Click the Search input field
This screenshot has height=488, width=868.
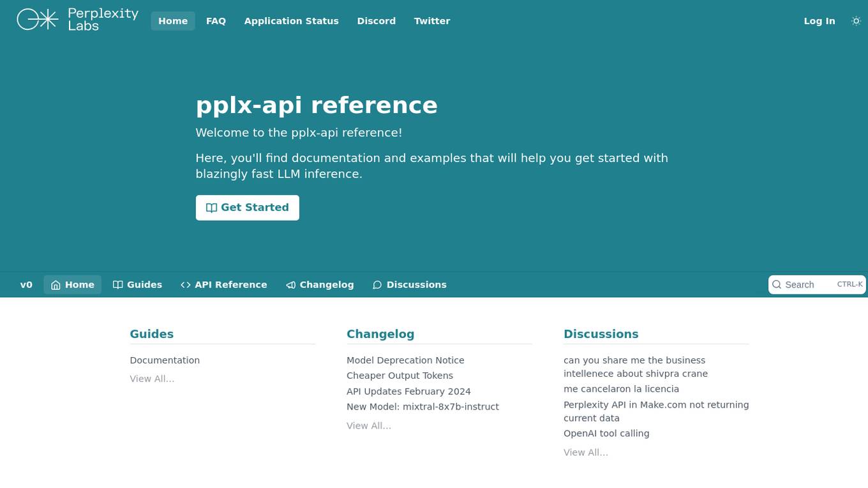817,285
